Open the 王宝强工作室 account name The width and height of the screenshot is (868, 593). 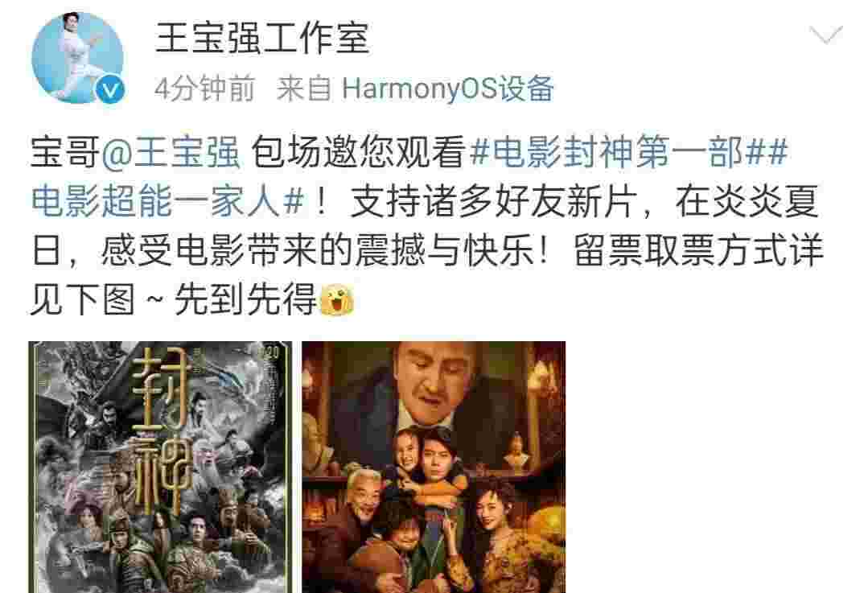coord(261,38)
